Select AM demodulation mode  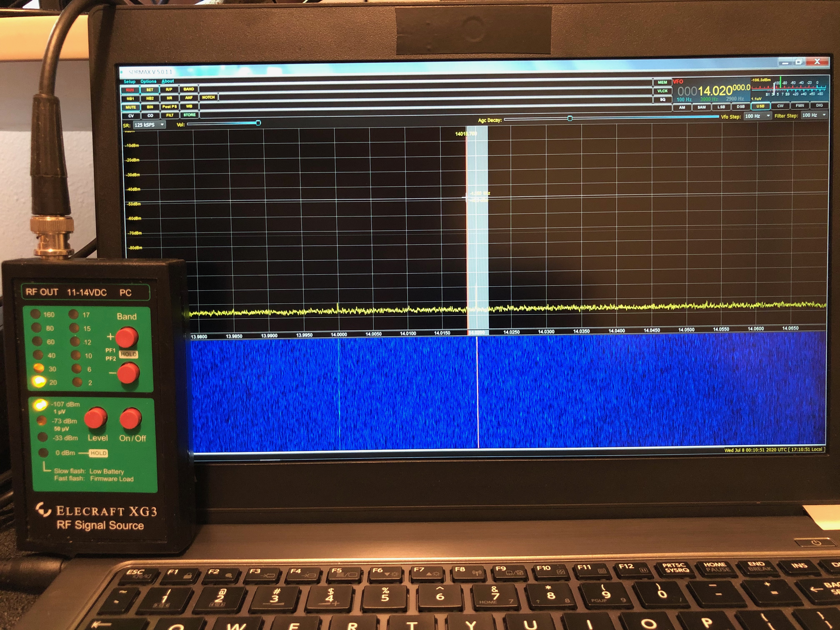682,107
